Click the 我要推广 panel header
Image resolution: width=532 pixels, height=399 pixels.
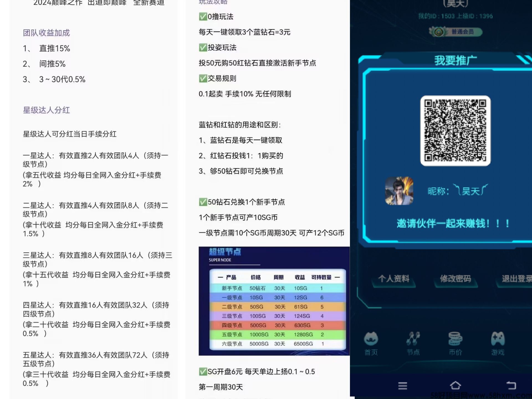click(x=456, y=60)
